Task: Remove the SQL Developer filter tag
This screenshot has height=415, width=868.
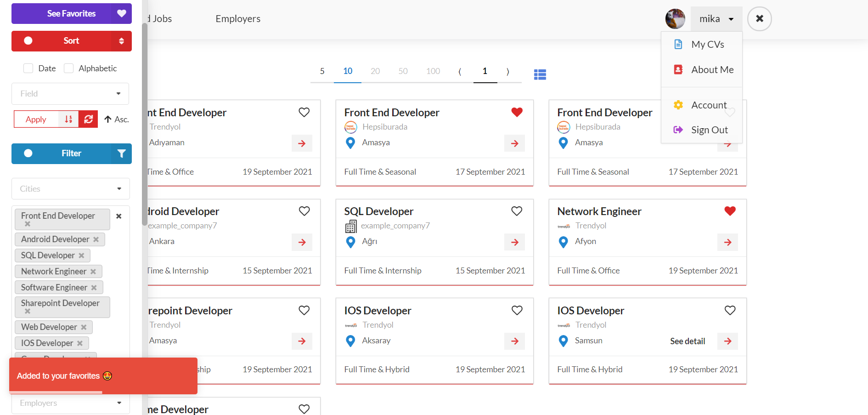Action: (81, 256)
